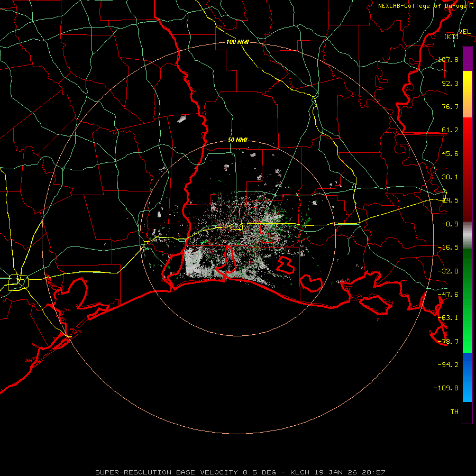Click the [KT] units label
The image size is (476, 476).
(x=452, y=36)
